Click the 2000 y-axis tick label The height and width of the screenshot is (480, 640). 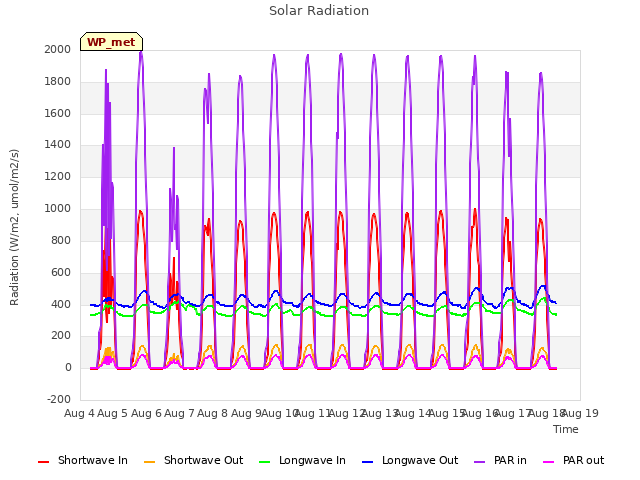point(58,49)
